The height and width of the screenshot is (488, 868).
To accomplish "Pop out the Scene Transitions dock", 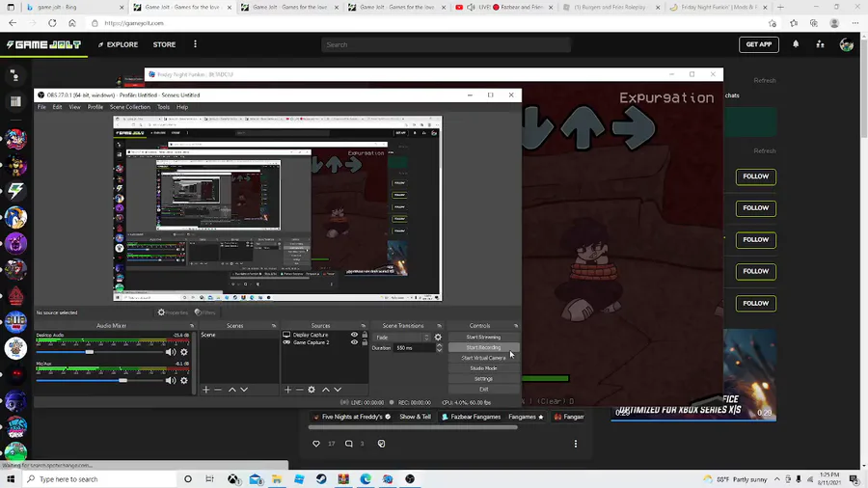I will tap(439, 326).
